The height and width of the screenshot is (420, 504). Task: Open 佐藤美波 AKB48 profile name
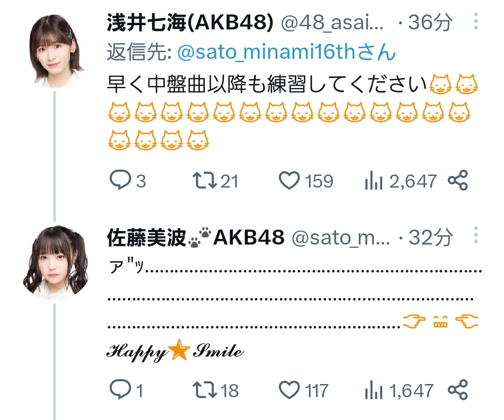point(196,238)
